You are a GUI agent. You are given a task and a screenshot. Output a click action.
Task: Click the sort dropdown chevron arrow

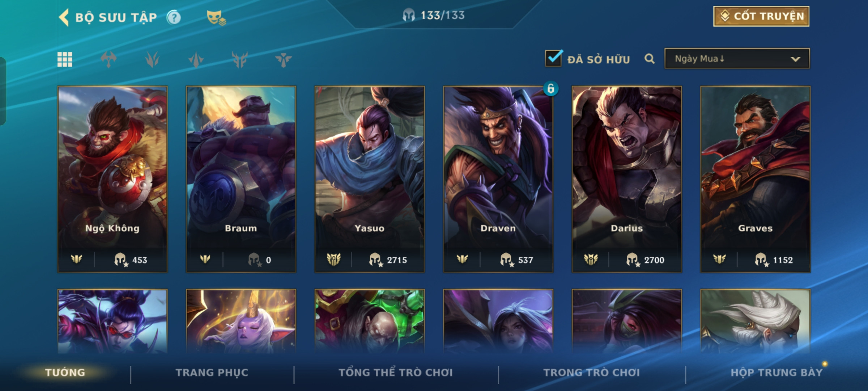click(x=795, y=59)
